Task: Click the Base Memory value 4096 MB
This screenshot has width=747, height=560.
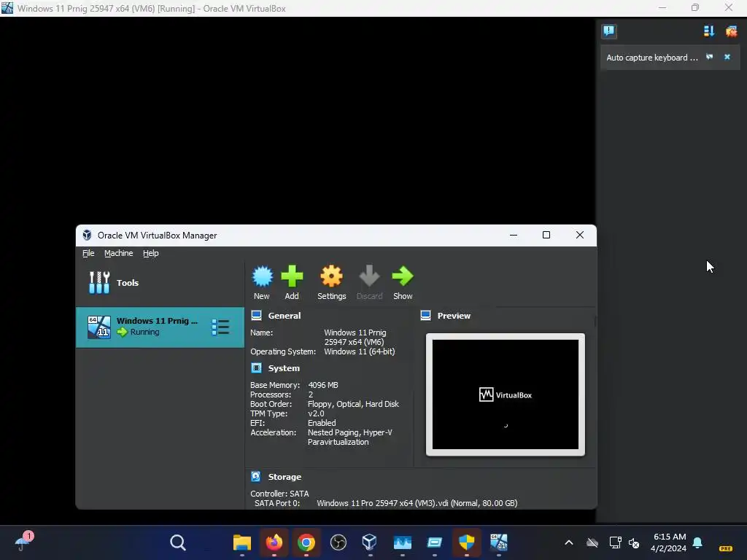Action: [x=323, y=385]
